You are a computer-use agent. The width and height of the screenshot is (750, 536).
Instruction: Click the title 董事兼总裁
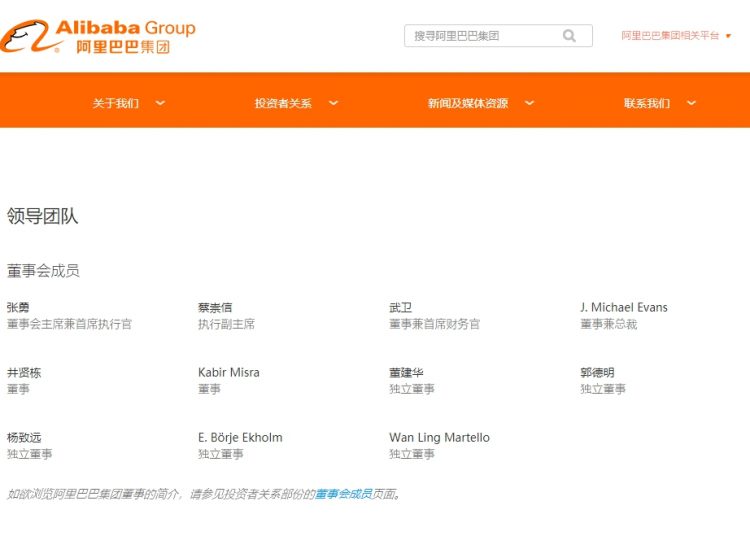click(609, 324)
